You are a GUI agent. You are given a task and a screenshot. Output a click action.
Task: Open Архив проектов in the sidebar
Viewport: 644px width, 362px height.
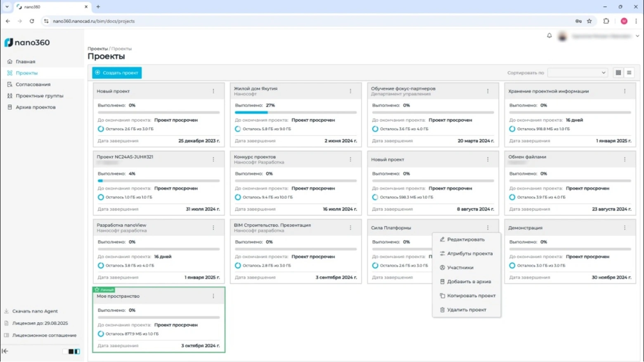[36, 107]
